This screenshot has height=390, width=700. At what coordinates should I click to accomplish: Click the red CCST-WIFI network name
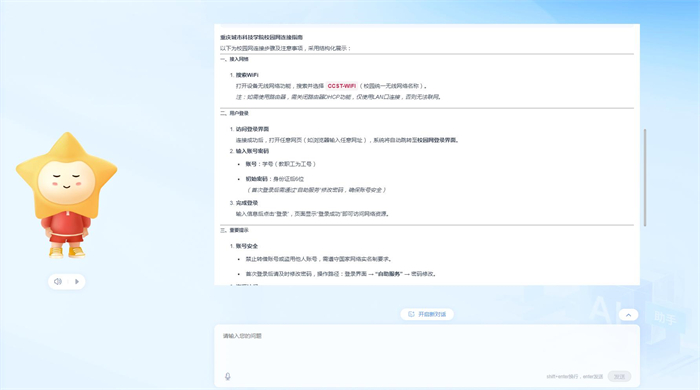[342, 86]
